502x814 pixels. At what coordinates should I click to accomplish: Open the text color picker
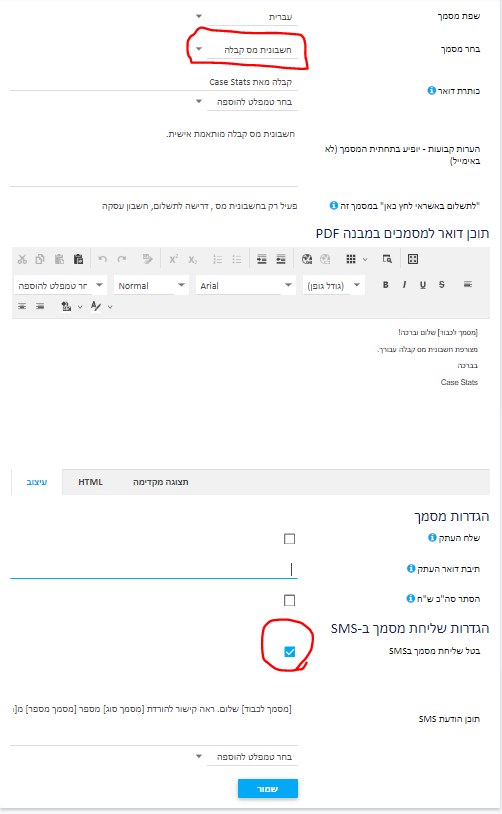coord(96,306)
